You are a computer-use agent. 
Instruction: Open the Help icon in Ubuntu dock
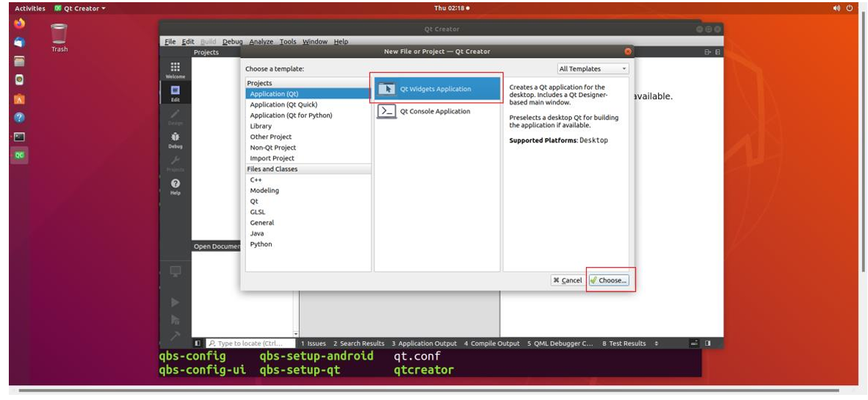point(19,118)
